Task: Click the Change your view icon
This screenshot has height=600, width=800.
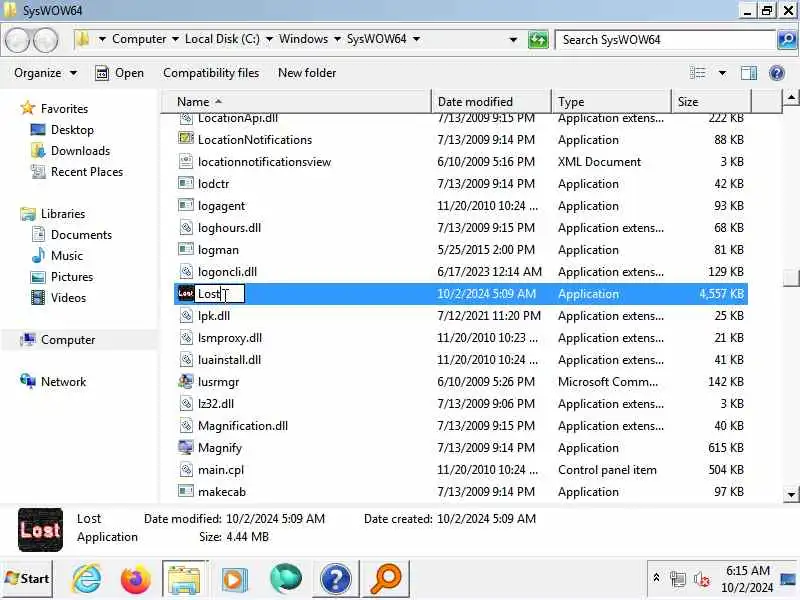Action: [697, 73]
